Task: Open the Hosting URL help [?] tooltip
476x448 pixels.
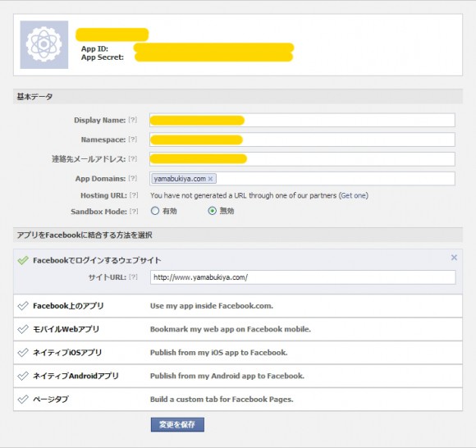Action: coord(134,195)
